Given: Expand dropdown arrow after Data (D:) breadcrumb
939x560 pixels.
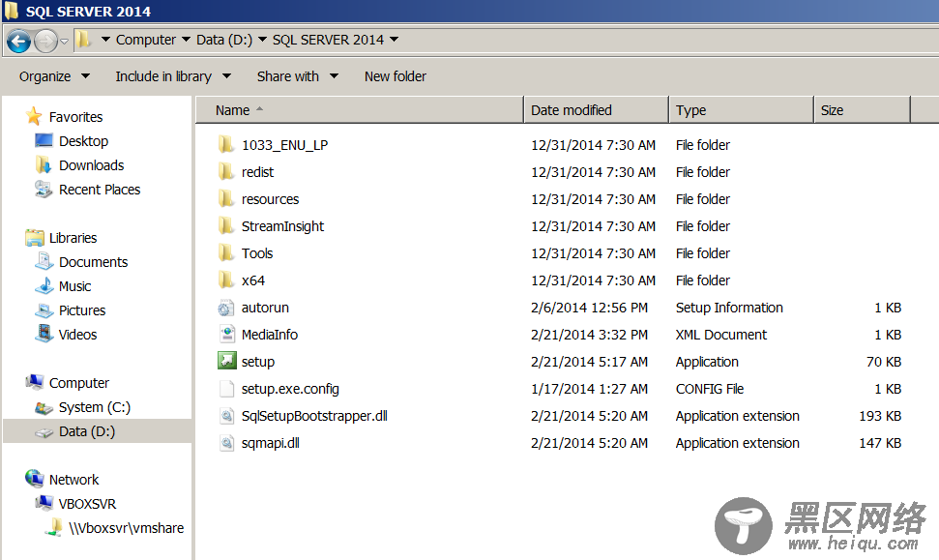Looking at the screenshot, I should 262,40.
